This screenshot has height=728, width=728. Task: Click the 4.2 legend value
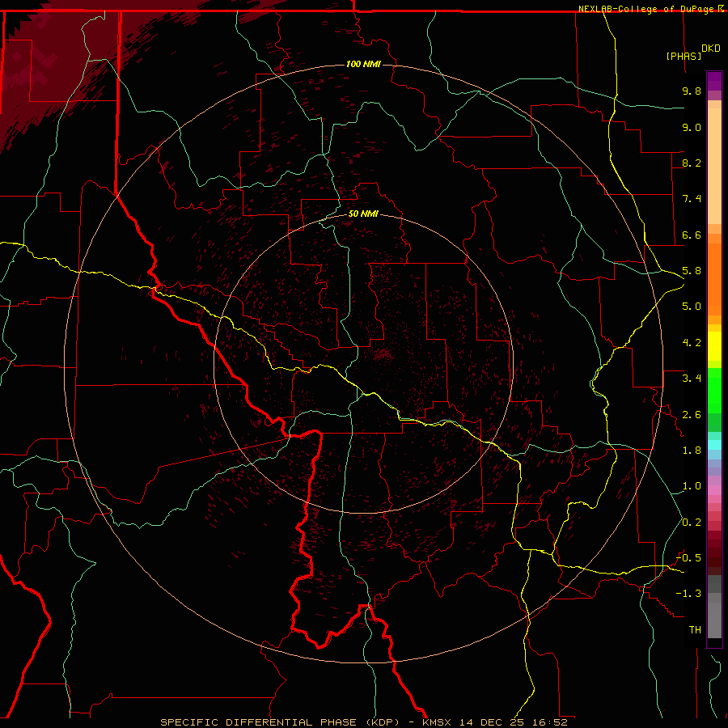pos(692,343)
